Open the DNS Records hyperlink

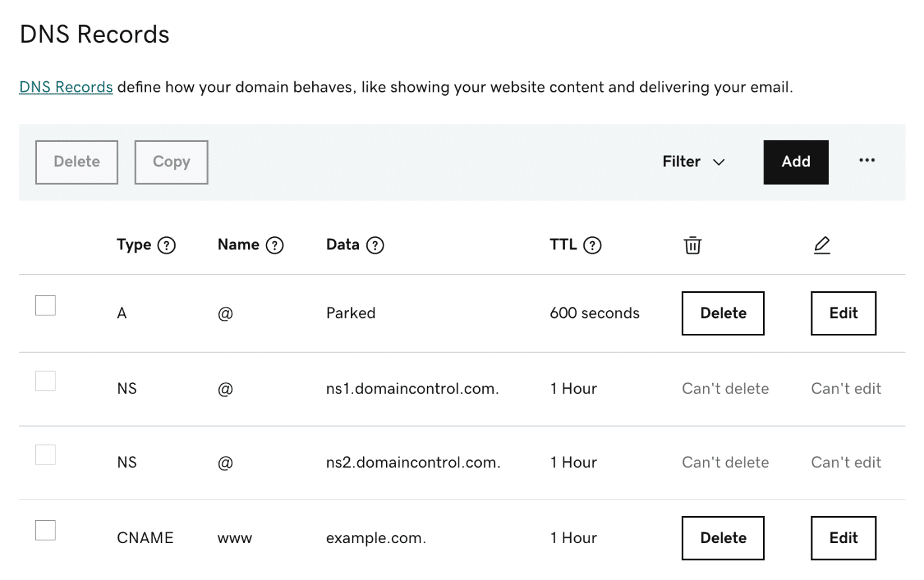66,86
